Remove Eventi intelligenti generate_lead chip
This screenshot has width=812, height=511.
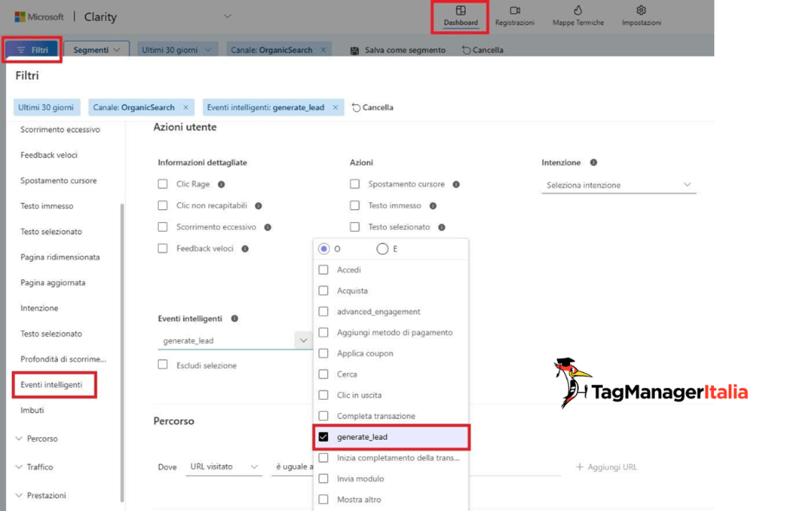336,108
